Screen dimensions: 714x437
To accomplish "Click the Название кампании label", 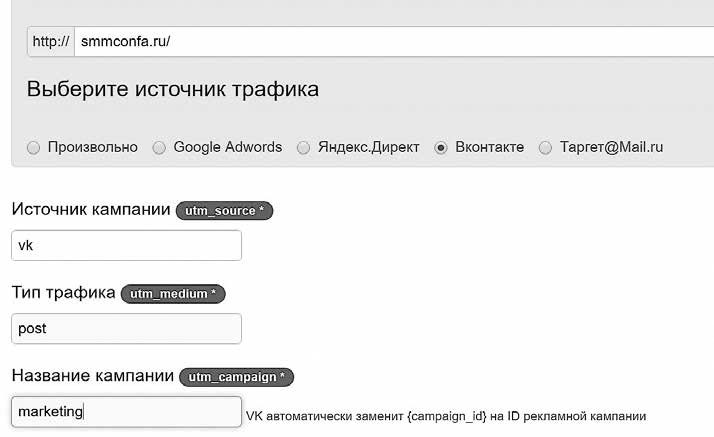I will (x=93, y=376).
